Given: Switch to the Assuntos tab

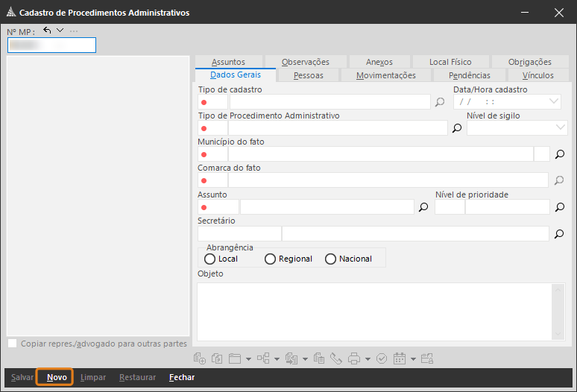Looking at the screenshot, I should [x=229, y=62].
